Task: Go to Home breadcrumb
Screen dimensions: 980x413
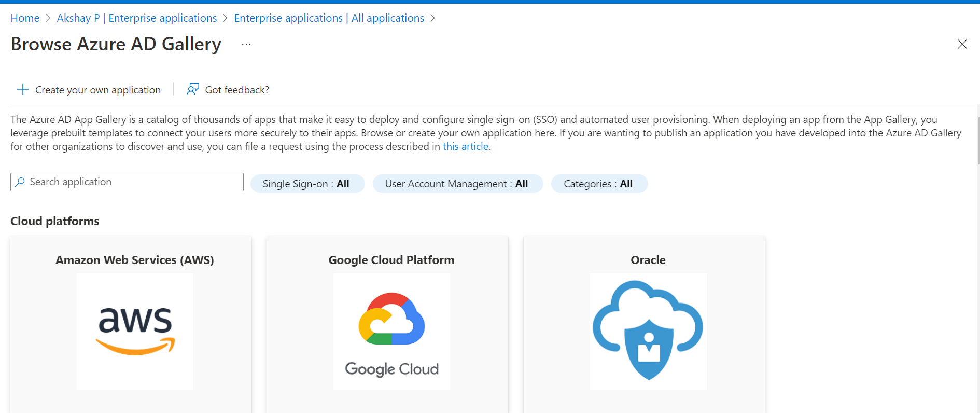Action: pyautogui.click(x=25, y=18)
